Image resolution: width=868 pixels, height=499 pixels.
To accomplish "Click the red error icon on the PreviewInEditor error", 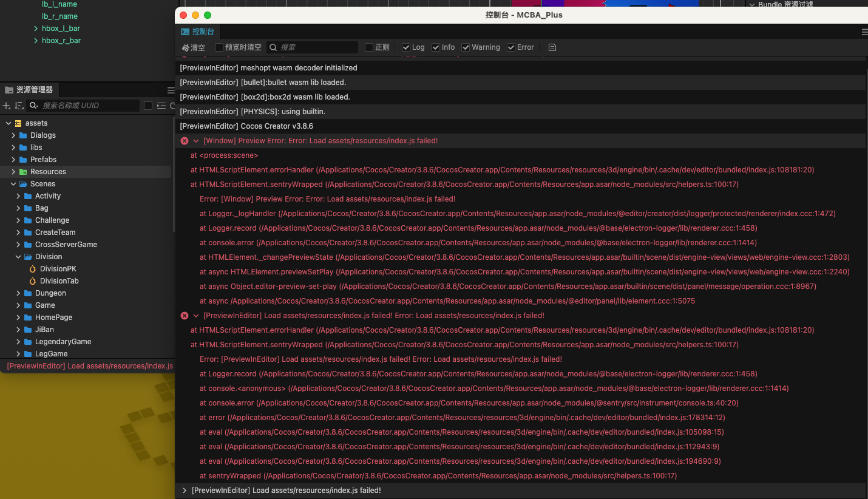I will 185,316.
